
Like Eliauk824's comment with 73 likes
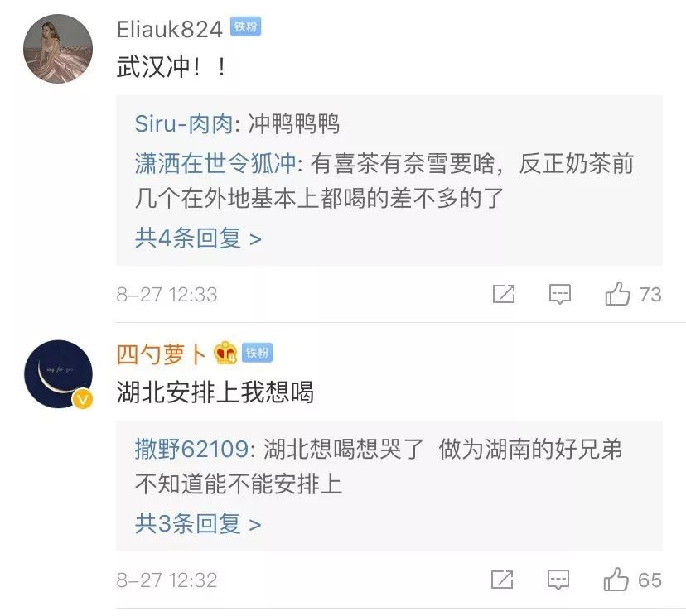click(618, 294)
